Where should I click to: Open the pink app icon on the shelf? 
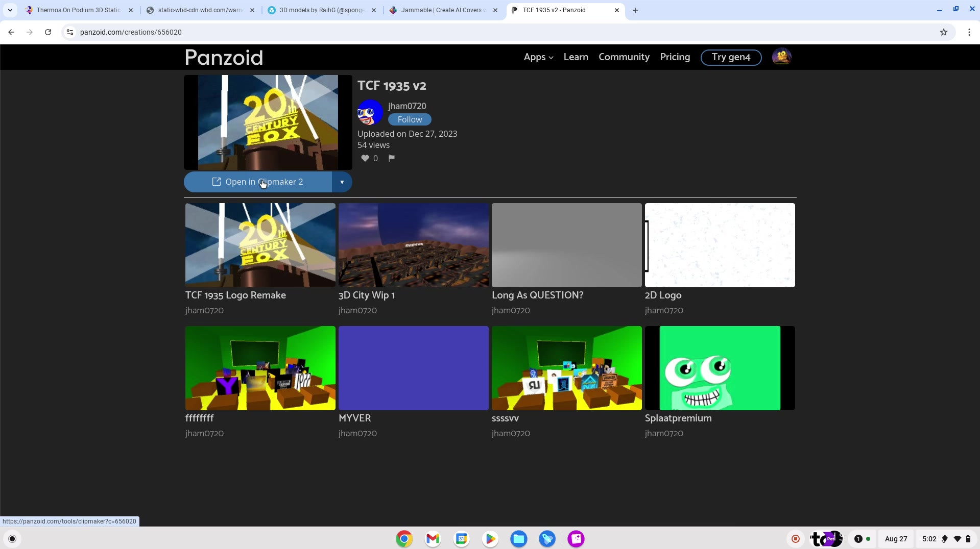[x=576, y=539]
